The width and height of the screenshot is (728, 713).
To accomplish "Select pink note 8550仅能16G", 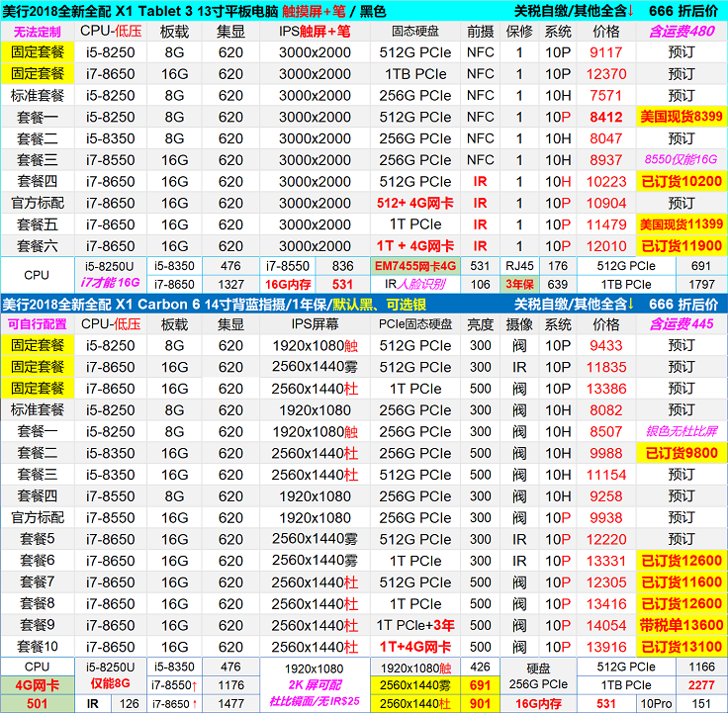I will [x=682, y=159].
